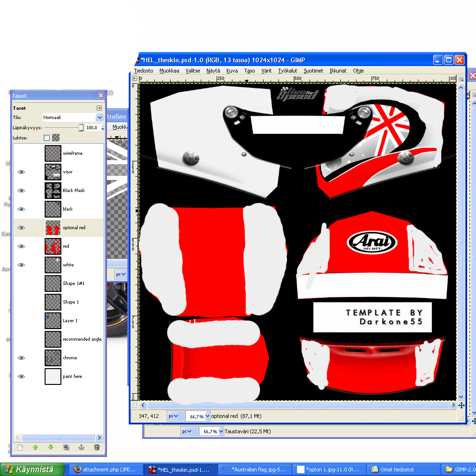
Task: Toggle the lock alpha channel checker icon
Action: (56, 138)
